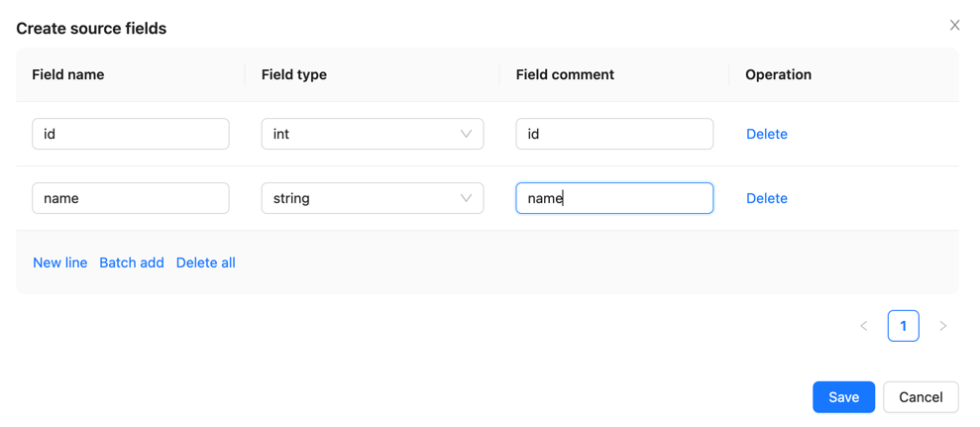Open the int field type dropdown
The image size is (980, 427).
tap(372, 134)
